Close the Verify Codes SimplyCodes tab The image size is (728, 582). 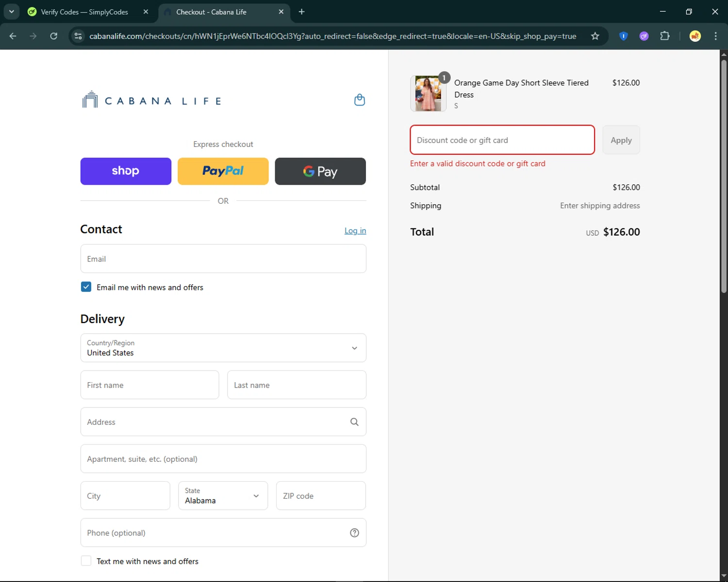coord(146,12)
